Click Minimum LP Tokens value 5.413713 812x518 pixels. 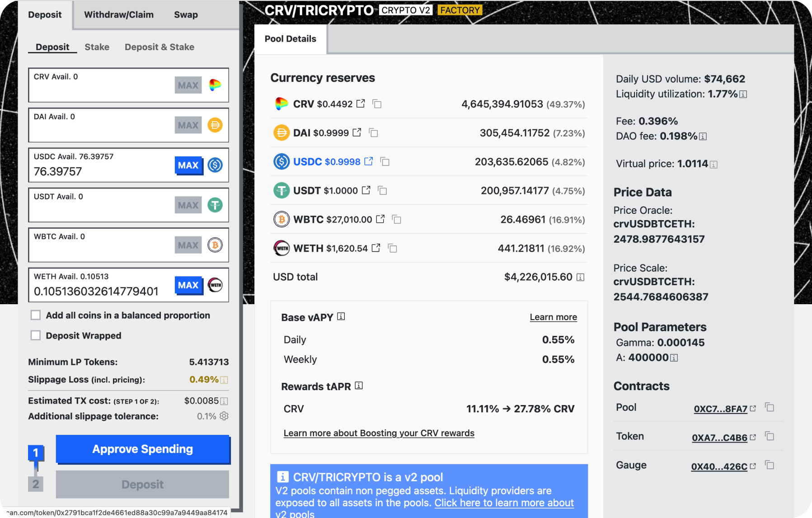(x=209, y=362)
